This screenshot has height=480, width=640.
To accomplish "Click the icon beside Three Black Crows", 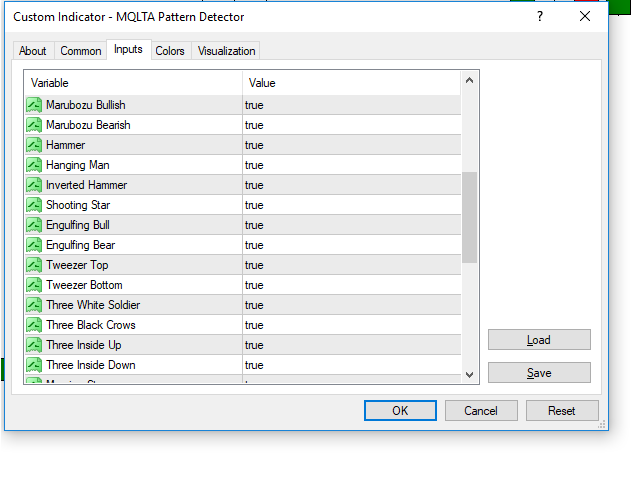I will (34, 325).
